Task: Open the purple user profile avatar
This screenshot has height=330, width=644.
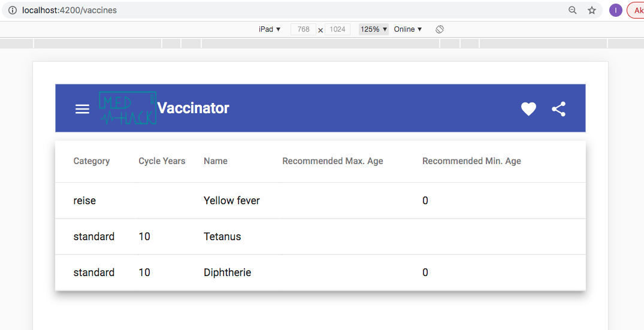Action: pos(616,10)
